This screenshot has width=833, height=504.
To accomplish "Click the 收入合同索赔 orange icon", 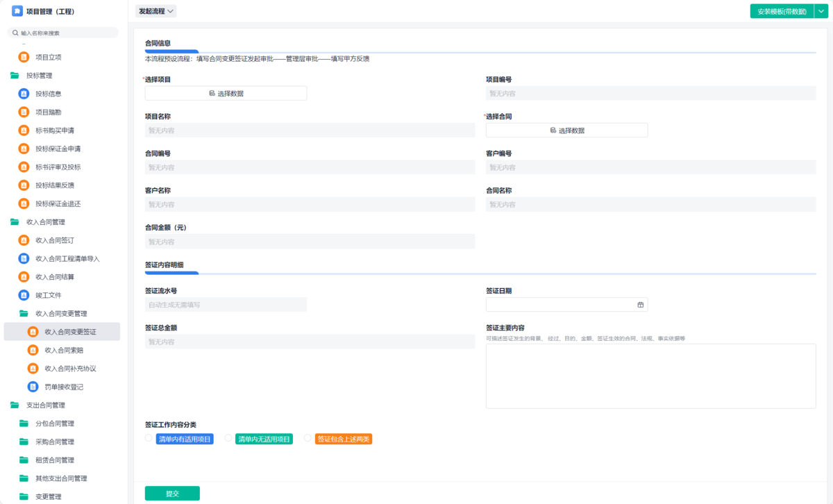I will click(x=33, y=350).
